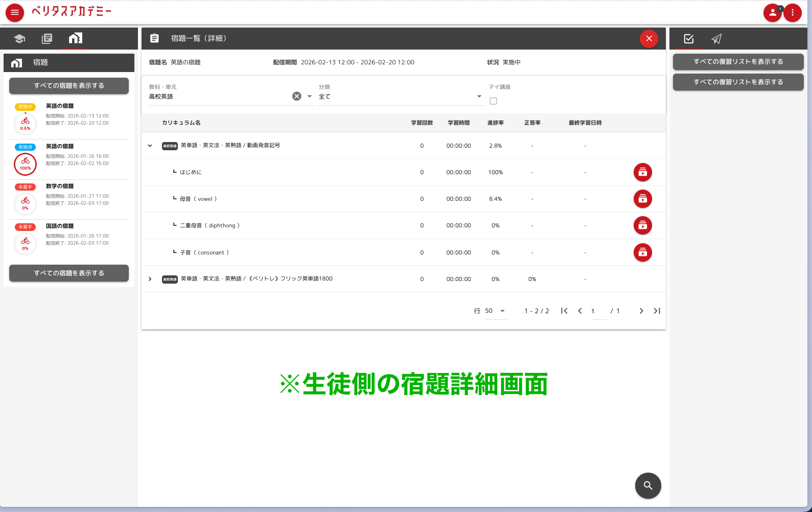Open the hamburger main menu
This screenshot has width=812, height=512.
[15, 13]
